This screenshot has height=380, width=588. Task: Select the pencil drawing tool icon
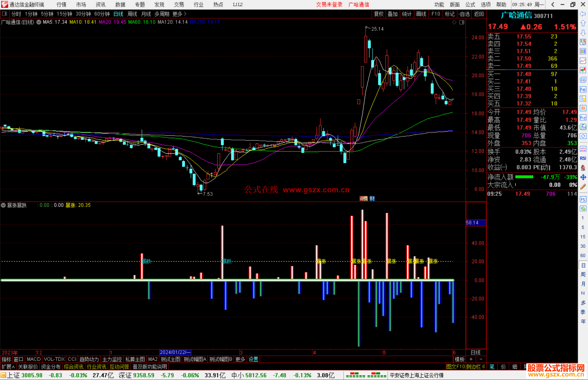[583, 187]
